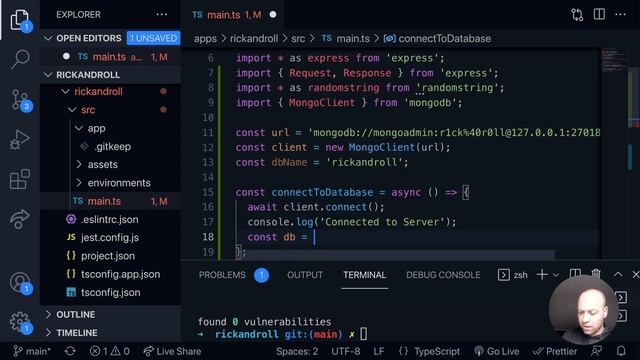This screenshot has height=360, width=640.
Task: Open the Search view in activity bar
Action: click(x=20, y=59)
